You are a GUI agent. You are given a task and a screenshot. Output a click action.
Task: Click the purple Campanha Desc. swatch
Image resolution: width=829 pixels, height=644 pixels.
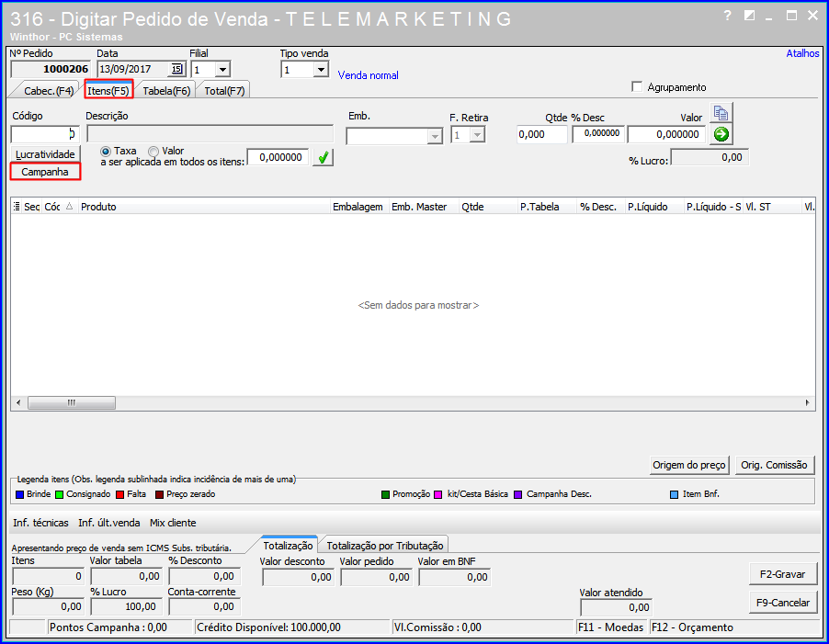tap(518, 494)
